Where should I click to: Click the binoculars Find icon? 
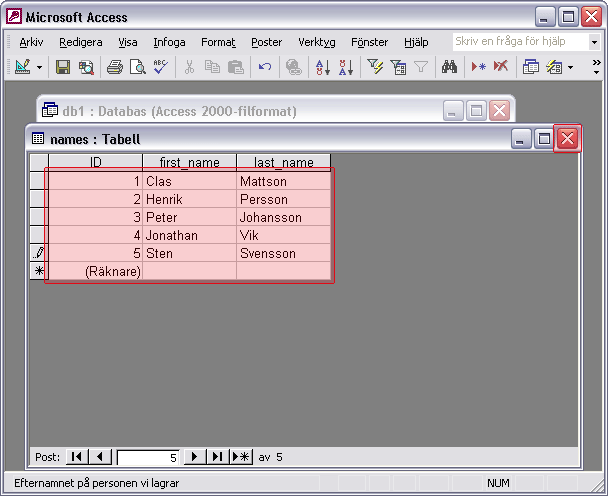point(449,67)
